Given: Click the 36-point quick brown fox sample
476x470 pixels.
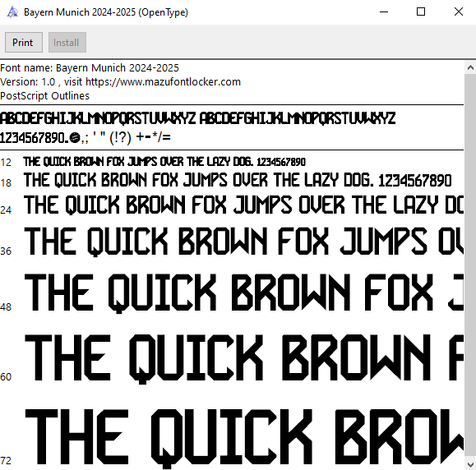Looking at the screenshot, I should click(x=244, y=242).
